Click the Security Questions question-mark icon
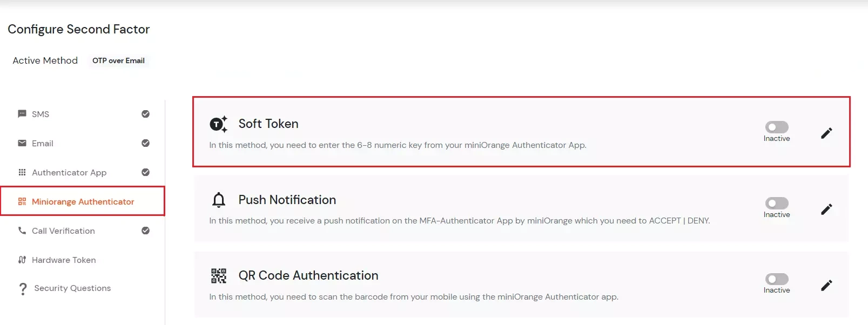The width and height of the screenshot is (868, 325). [23, 288]
